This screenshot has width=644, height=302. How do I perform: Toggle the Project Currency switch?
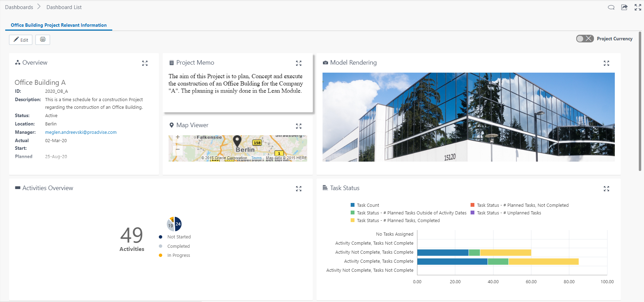[x=585, y=39]
